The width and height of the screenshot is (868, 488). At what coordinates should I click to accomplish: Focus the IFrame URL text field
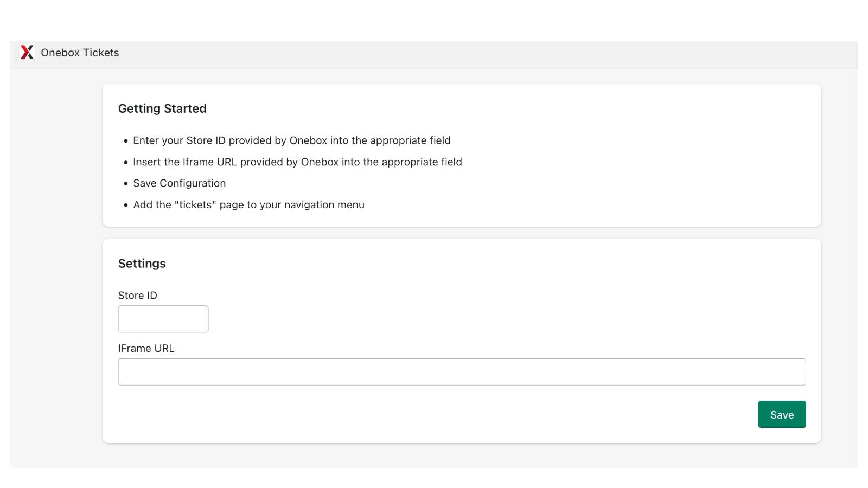coord(462,372)
